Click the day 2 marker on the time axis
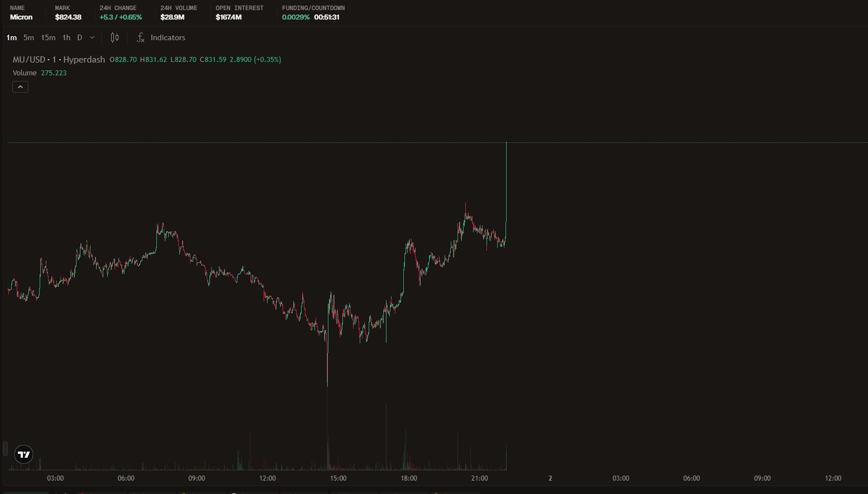 (550, 478)
